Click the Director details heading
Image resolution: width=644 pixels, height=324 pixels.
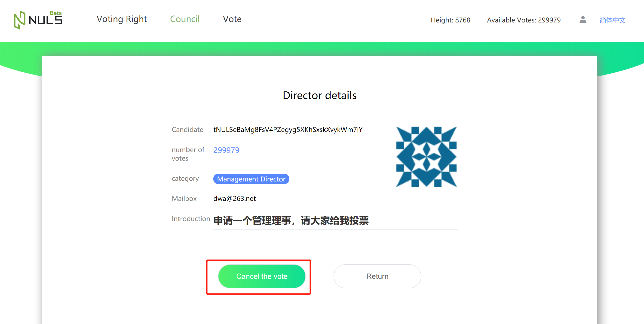(319, 95)
